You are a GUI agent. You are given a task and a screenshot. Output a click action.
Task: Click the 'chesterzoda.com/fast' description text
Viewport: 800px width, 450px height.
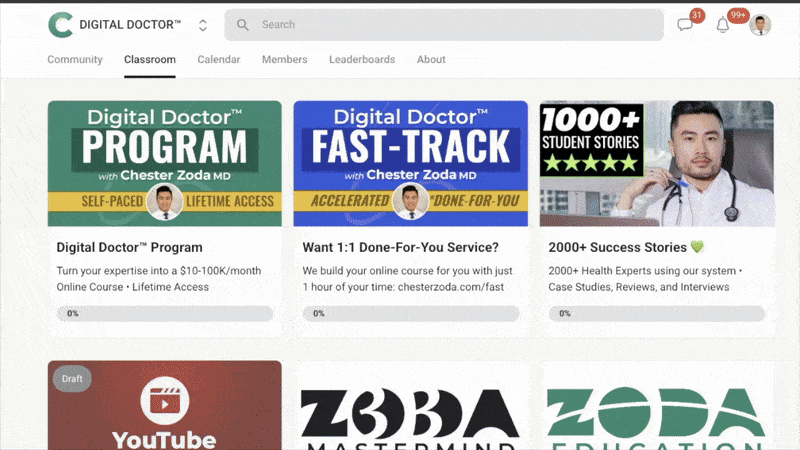(451, 287)
